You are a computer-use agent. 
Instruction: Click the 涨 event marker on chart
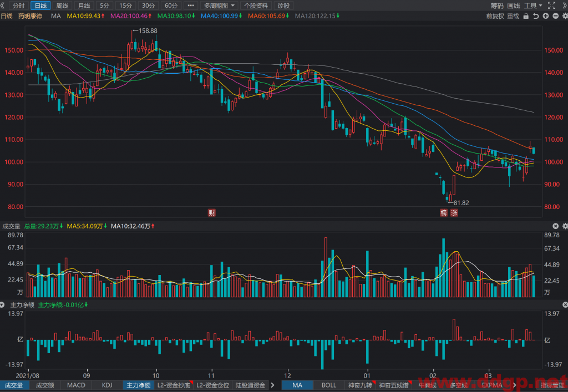(x=454, y=212)
